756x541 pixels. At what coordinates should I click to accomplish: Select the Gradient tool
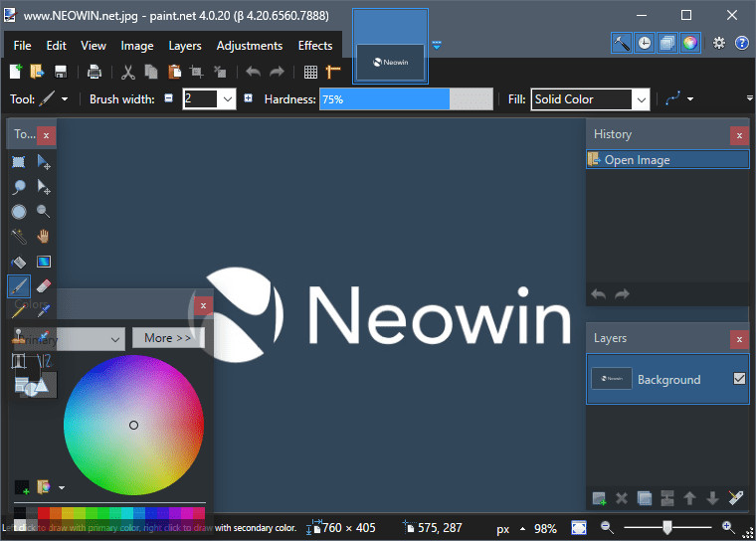click(x=44, y=262)
